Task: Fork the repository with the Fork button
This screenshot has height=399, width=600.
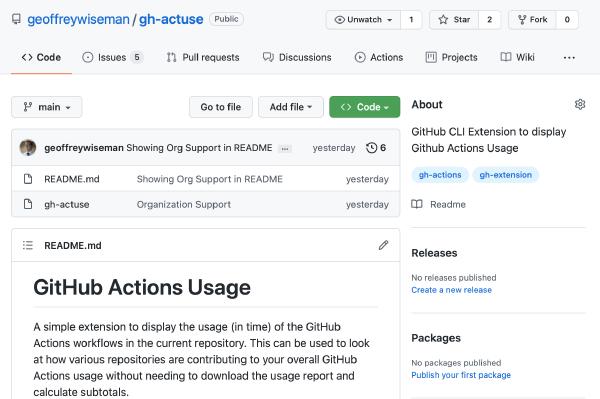Action: [x=532, y=20]
